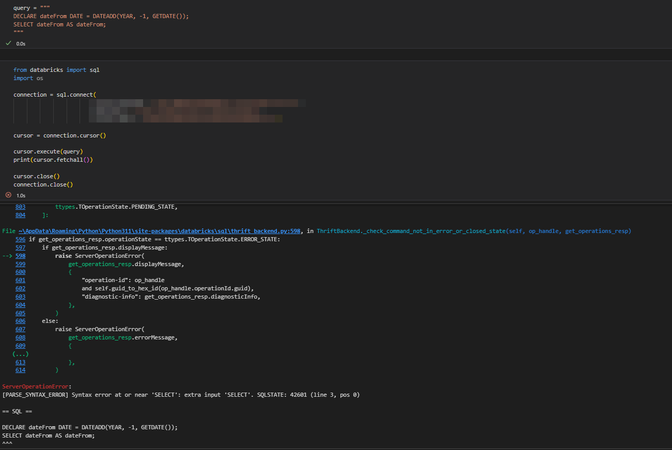Click the connection = sql.connect( line

point(54,94)
